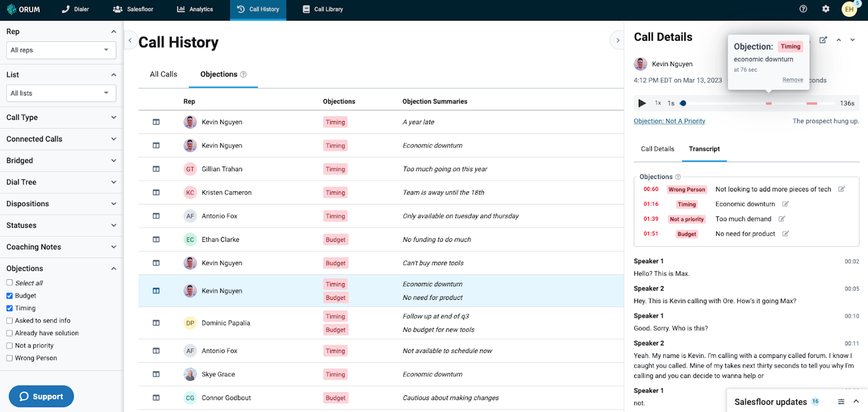The height and width of the screenshot is (412, 868).
Task: Check the Select all objections box
Action: pos(9,283)
